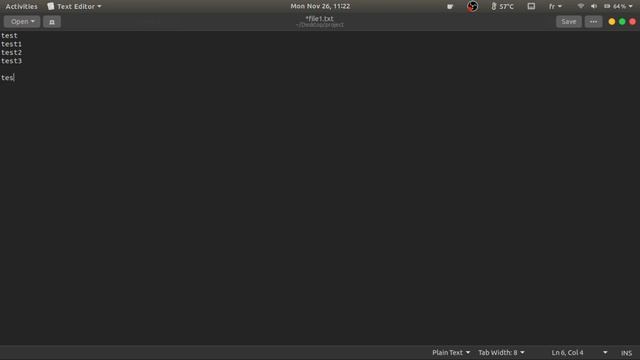Open the fr keyboard layout menu

coord(555,7)
